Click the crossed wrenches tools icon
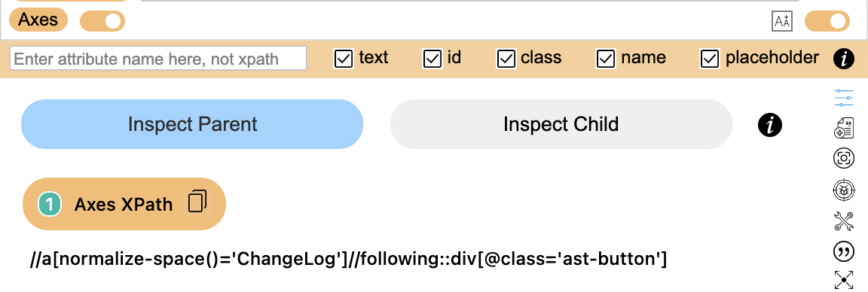This screenshot has width=868, height=292. [x=844, y=221]
